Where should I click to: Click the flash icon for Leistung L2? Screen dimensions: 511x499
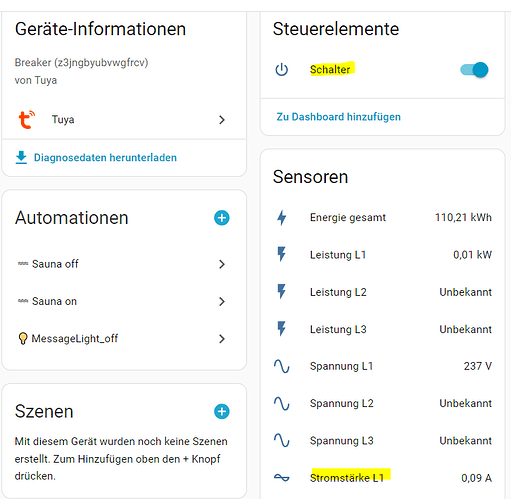282,292
